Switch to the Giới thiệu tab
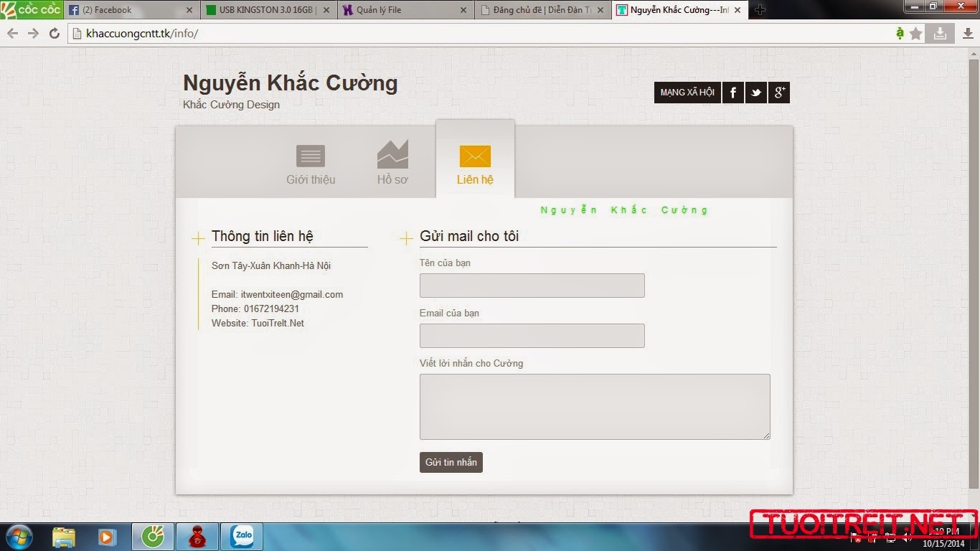Viewport: 980px width, 551px height. 311,165
